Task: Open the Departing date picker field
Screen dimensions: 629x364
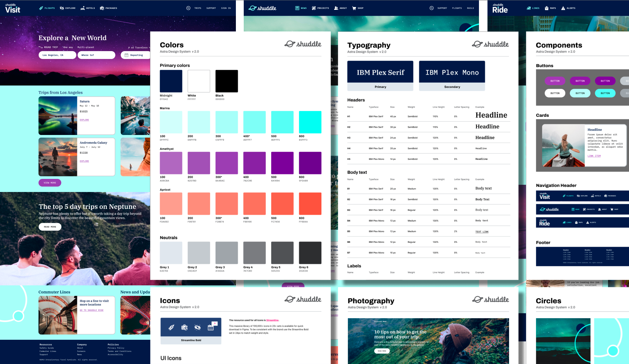Action: pos(136,55)
